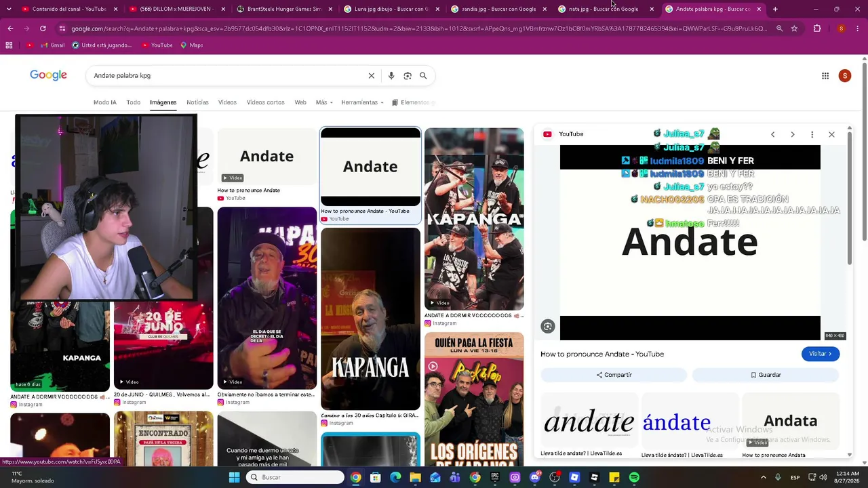
Task: Bookmark this page with the star
Action: pos(794,28)
